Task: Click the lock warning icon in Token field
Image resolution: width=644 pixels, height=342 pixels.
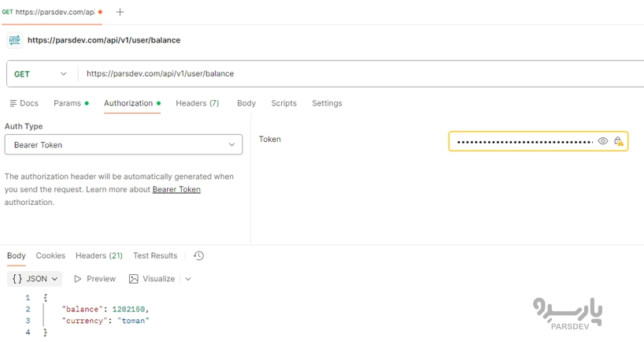Action: point(619,141)
